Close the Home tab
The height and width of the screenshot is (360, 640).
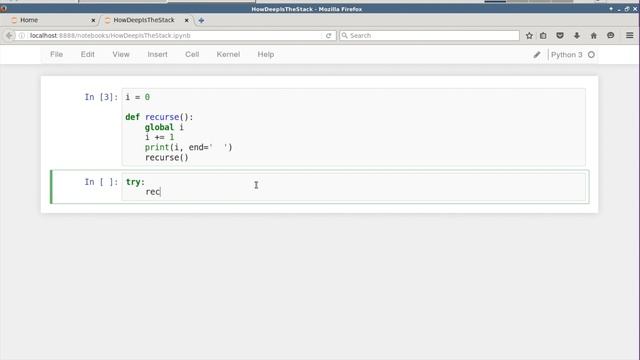point(93,20)
